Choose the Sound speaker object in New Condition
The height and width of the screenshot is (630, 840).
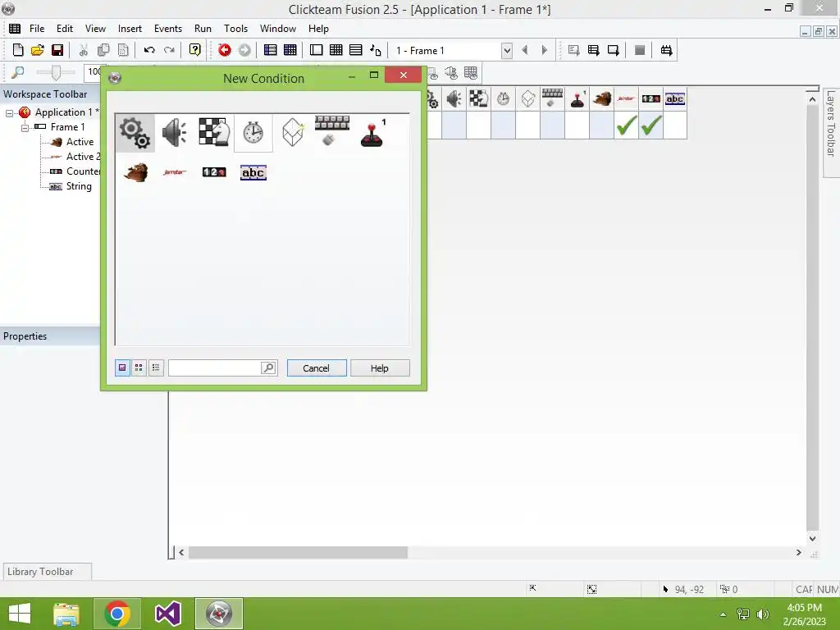[x=174, y=133]
